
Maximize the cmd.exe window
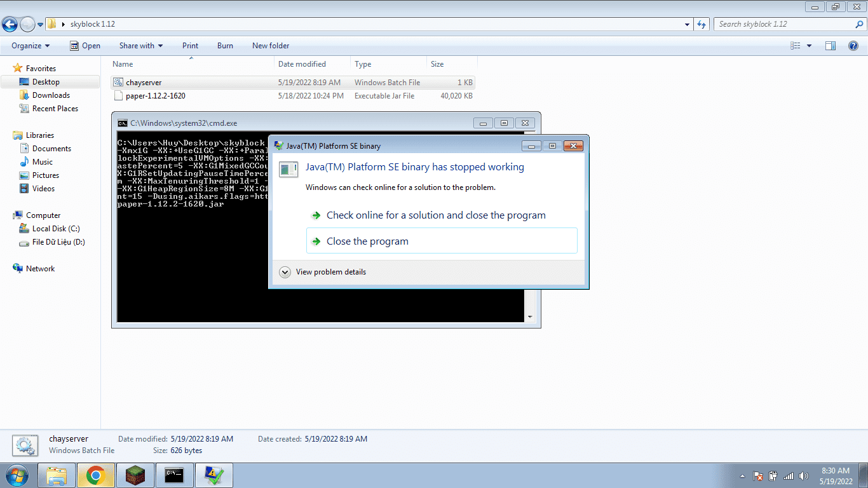tap(504, 123)
